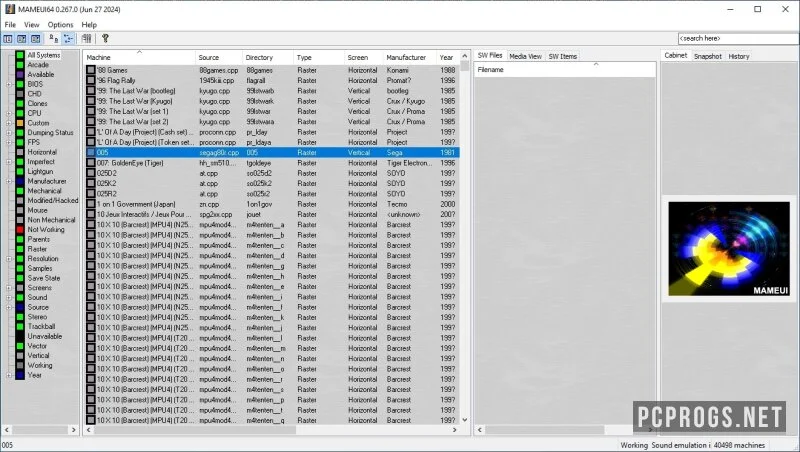Expand the FPS folder node
Image resolution: width=800 pixels, height=452 pixels.
pos(9,142)
